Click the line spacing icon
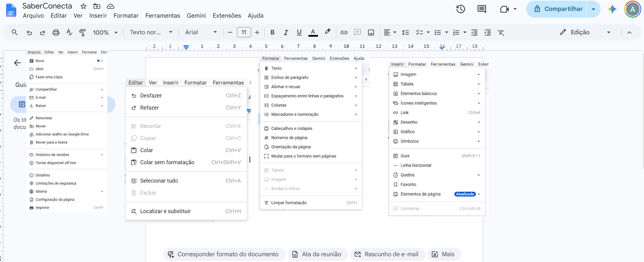This screenshot has height=262, width=644. click(x=405, y=33)
